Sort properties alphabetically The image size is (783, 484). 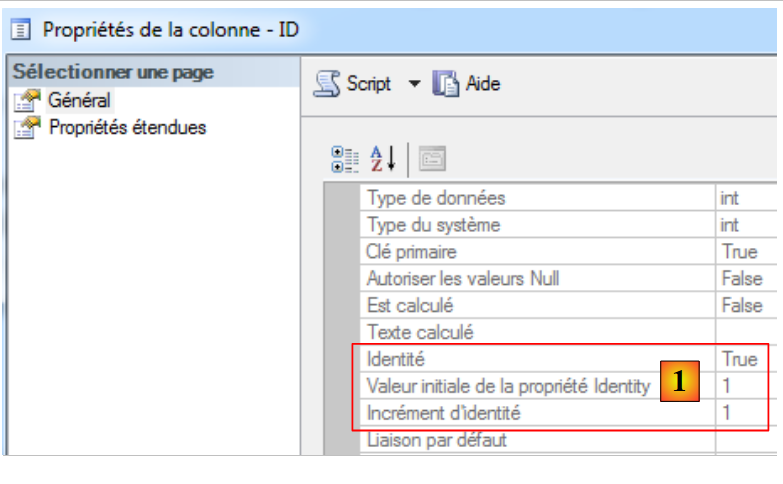pos(383,158)
